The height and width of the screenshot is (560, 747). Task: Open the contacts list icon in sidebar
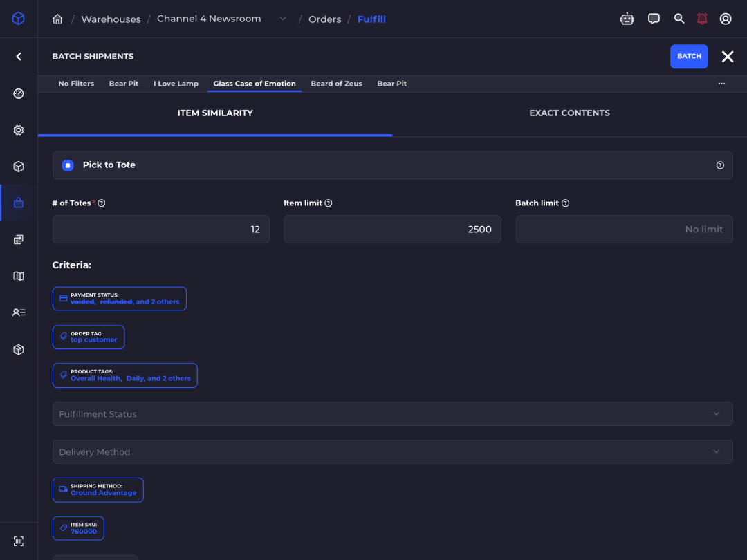[19, 312]
